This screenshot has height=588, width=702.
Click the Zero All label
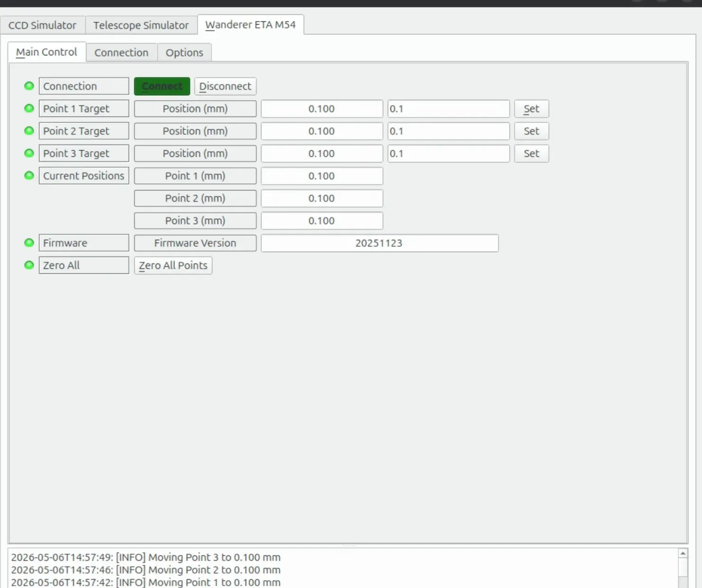pos(84,265)
